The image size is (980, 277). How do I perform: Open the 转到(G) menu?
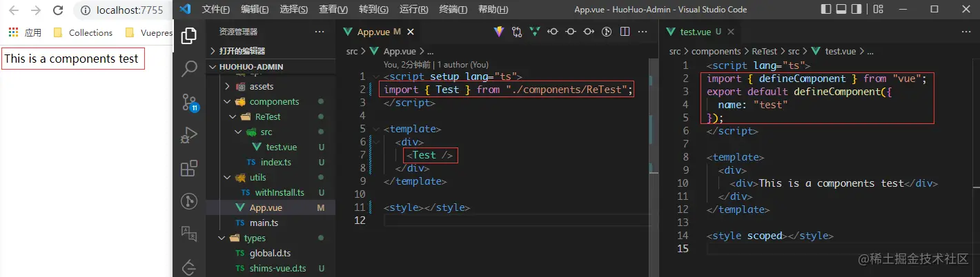tap(374, 10)
